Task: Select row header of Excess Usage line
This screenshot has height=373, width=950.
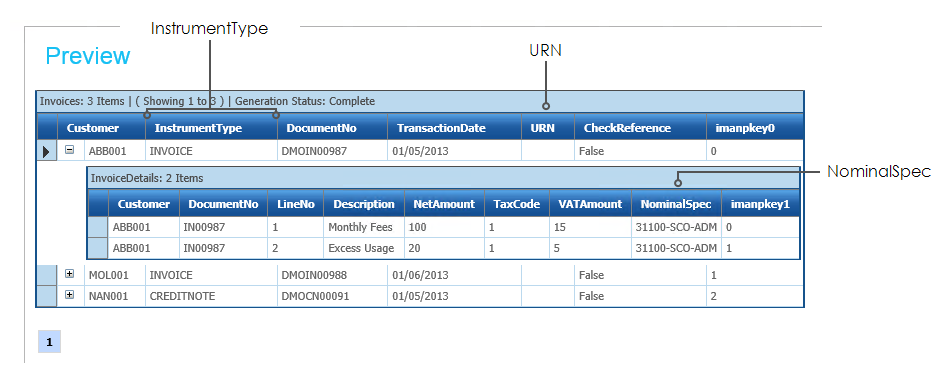Action: (x=98, y=248)
